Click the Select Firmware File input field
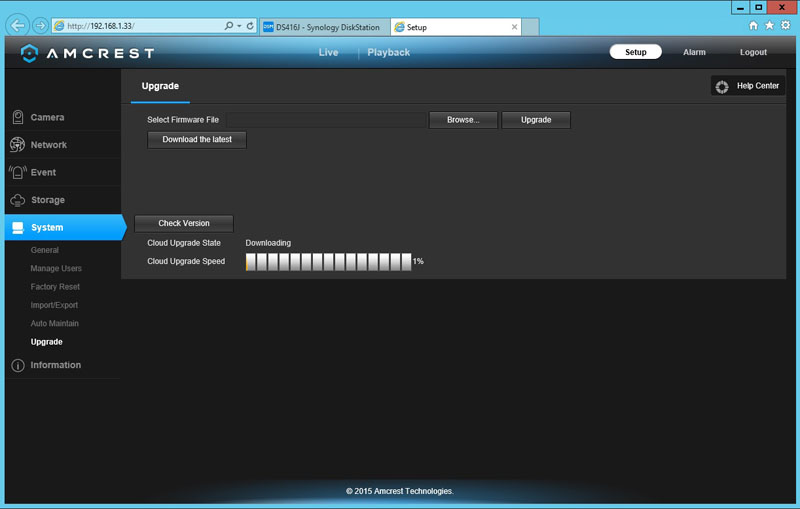 (x=327, y=120)
